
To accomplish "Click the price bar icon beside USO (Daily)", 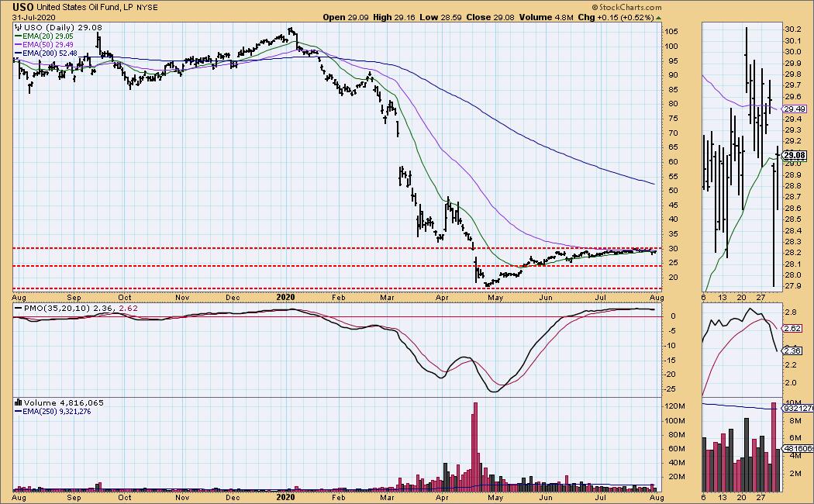I will click(18, 27).
